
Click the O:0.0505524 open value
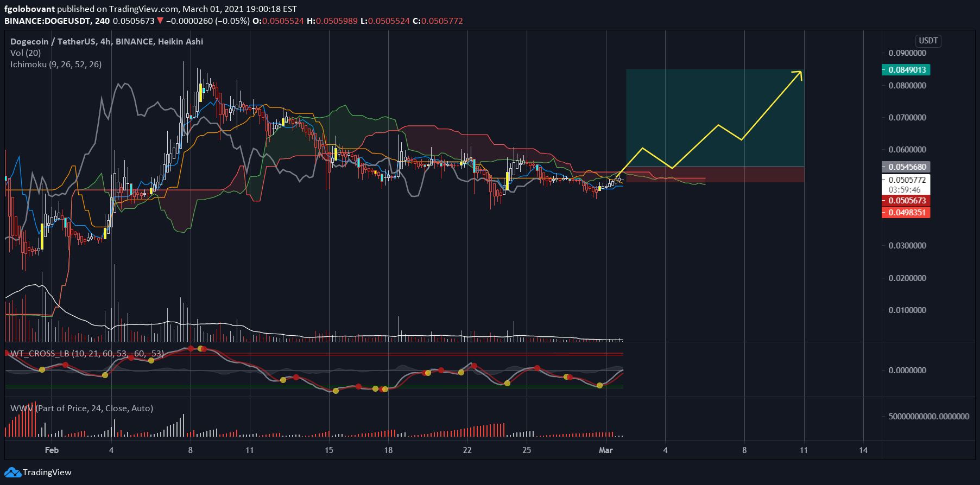(x=279, y=21)
